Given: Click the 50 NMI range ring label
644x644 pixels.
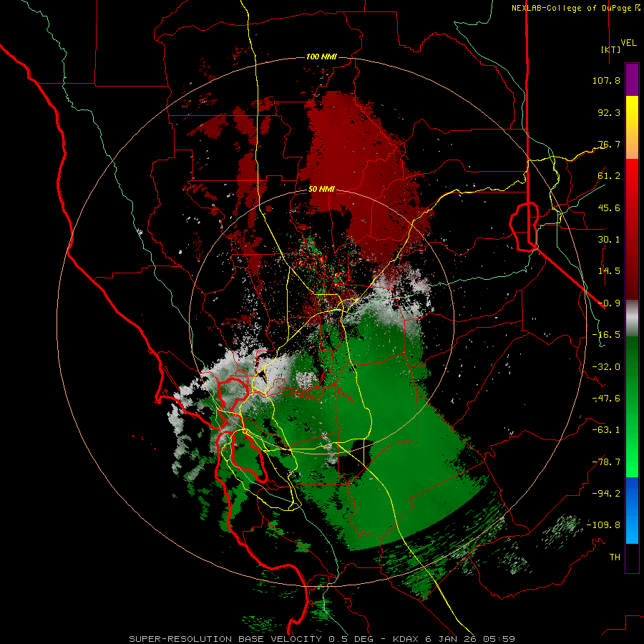Looking at the screenshot, I should (x=321, y=189).
